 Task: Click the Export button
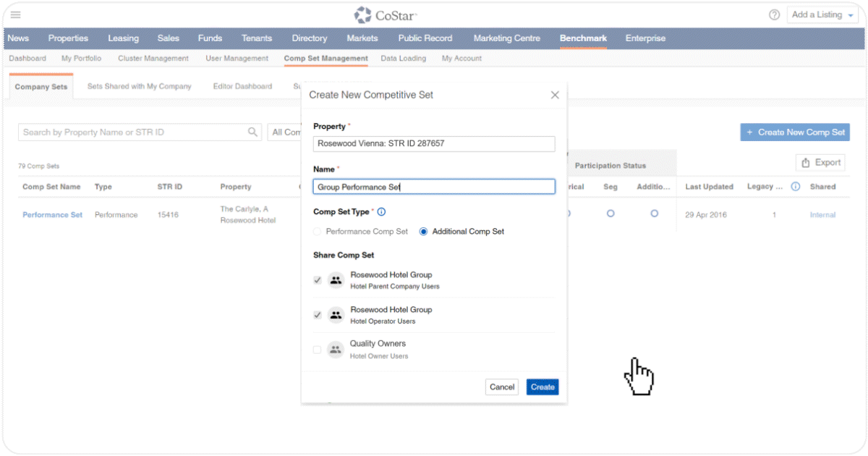coord(821,163)
